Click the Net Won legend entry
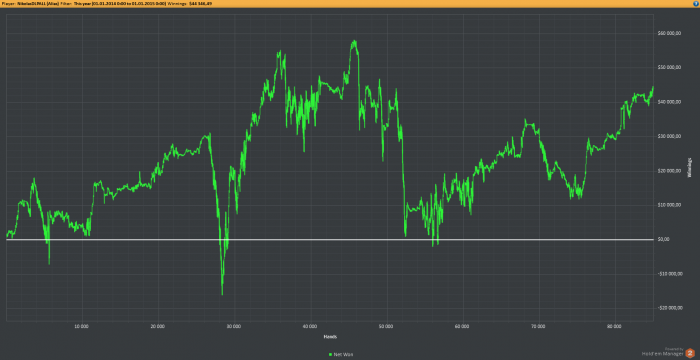 pyautogui.click(x=341, y=354)
